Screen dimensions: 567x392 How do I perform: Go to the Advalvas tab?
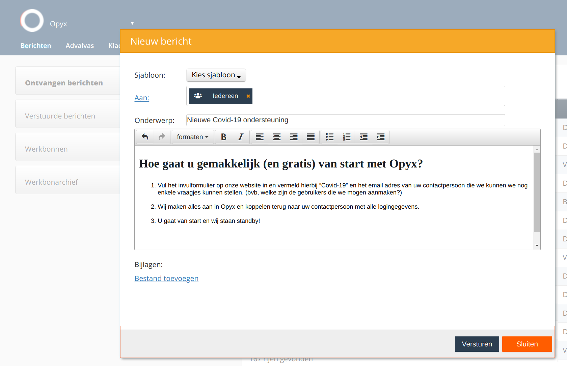point(80,46)
